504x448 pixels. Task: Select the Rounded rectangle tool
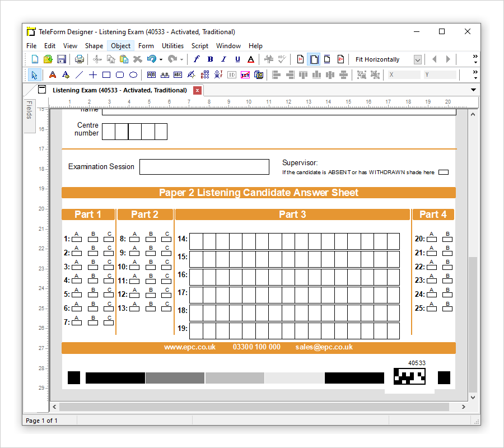120,75
